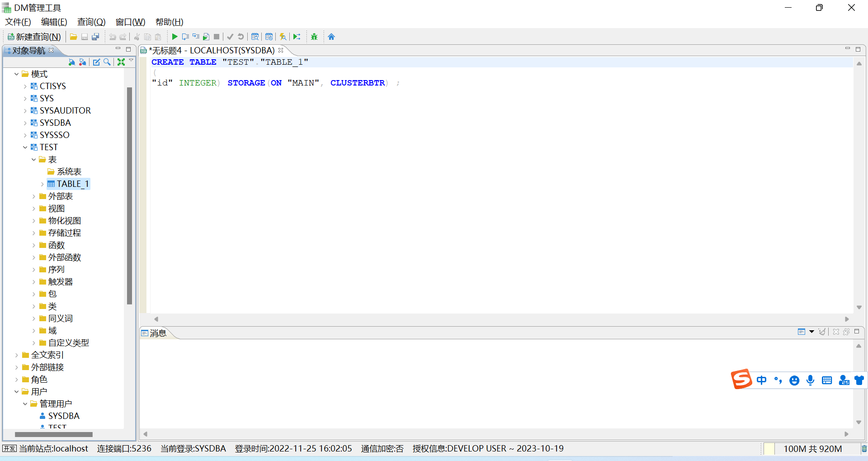Open the Sogou emoji panel
Image resolution: width=868 pixels, height=461 pixels.
click(x=794, y=380)
